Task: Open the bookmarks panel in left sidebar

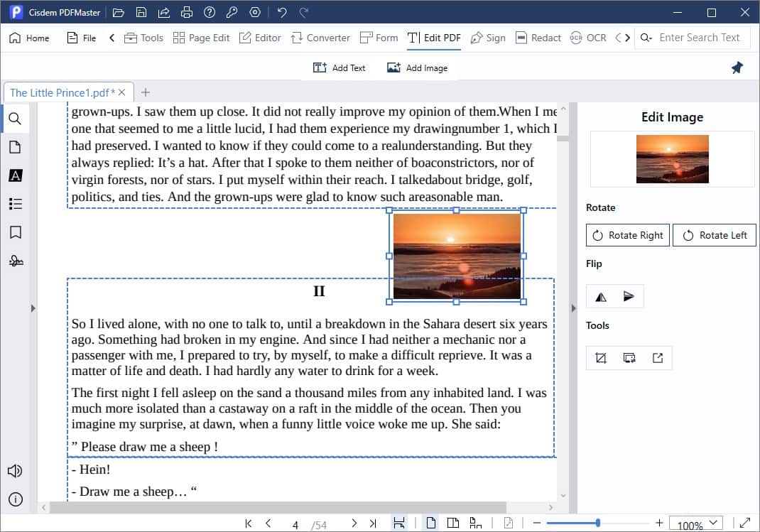Action: click(x=15, y=232)
